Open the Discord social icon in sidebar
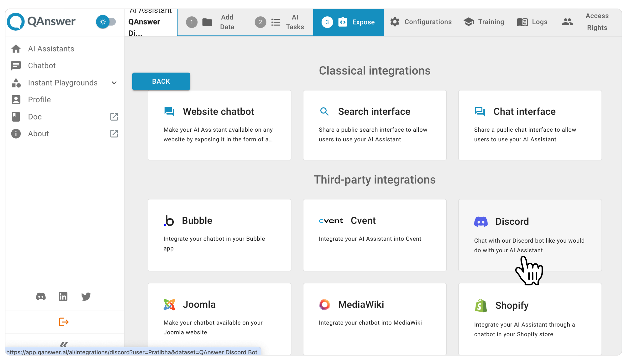This screenshot has width=627, height=364. pyautogui.click(x=41, y=296)
